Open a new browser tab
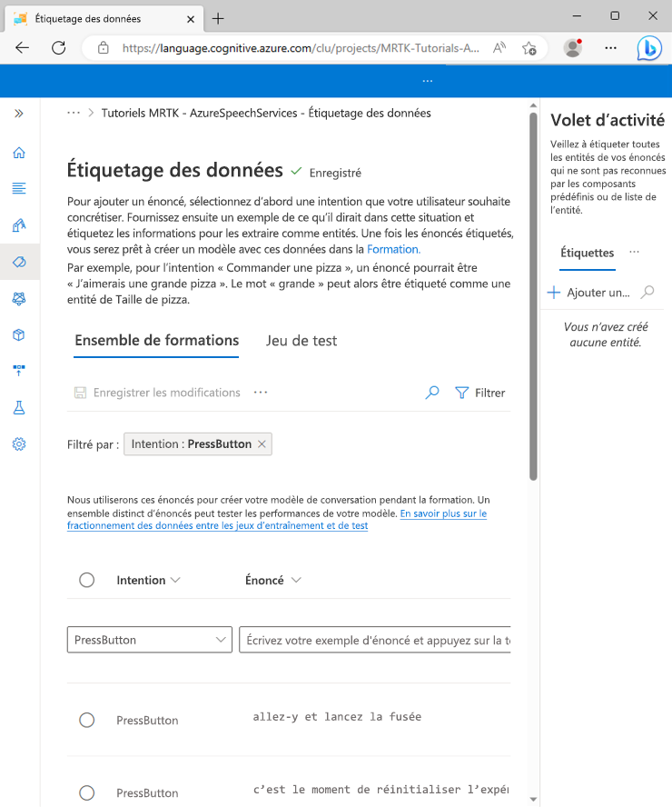 point(218,18)
